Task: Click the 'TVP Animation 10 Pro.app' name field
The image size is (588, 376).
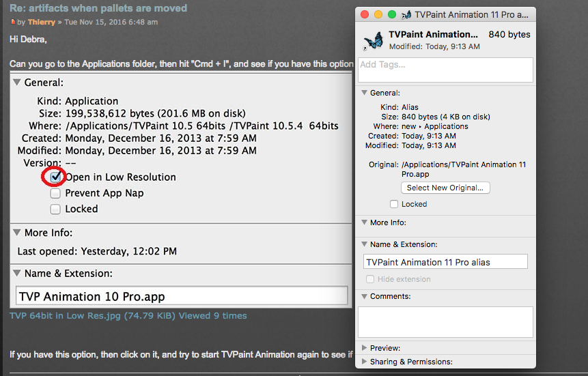Action: pos(182,296)
